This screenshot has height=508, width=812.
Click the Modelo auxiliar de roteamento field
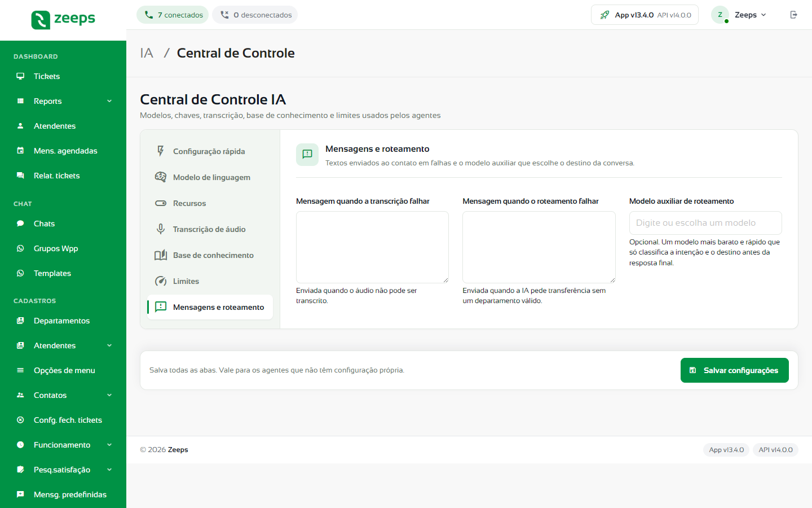coord(705,223)
